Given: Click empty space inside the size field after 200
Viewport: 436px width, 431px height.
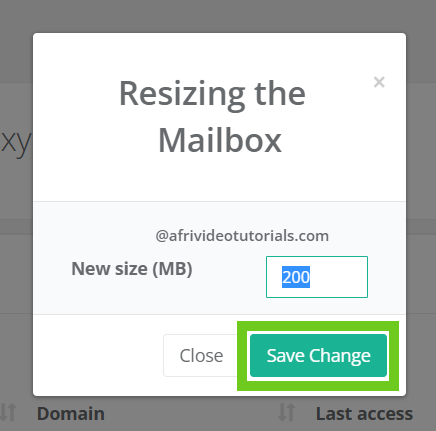Looking at the screenshot, I should click(338, 277).
